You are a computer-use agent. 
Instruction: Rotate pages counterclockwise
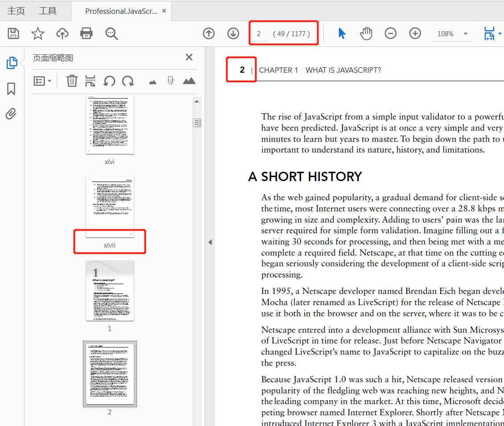click(109, 81)
